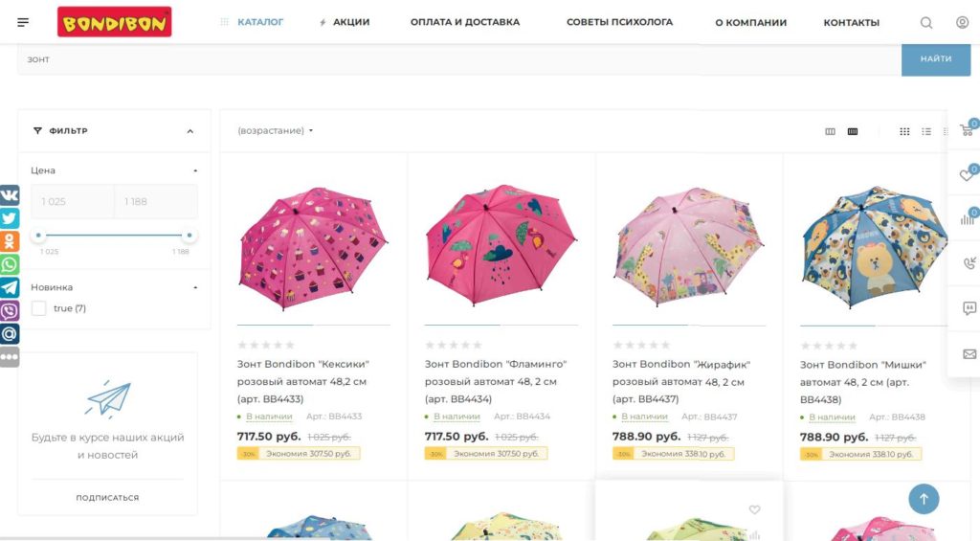Click the search magnifier in the header
980x541 pixels.
coord(926,23)
